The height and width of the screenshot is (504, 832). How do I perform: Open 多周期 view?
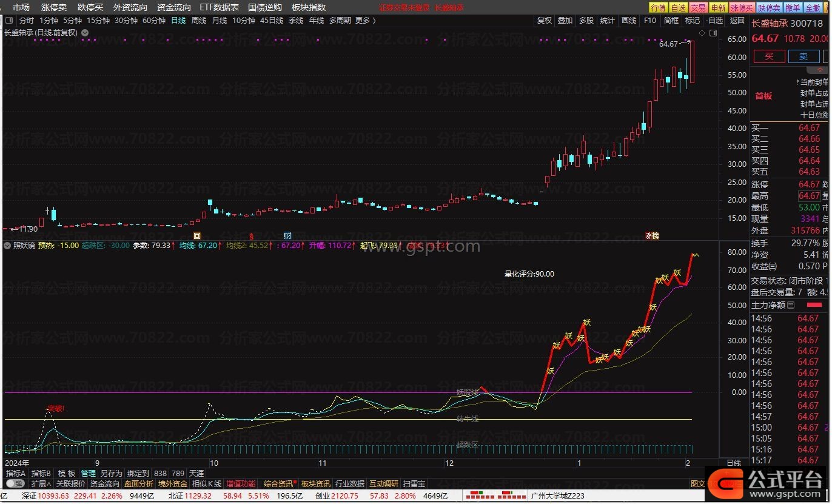pos(340,21)
